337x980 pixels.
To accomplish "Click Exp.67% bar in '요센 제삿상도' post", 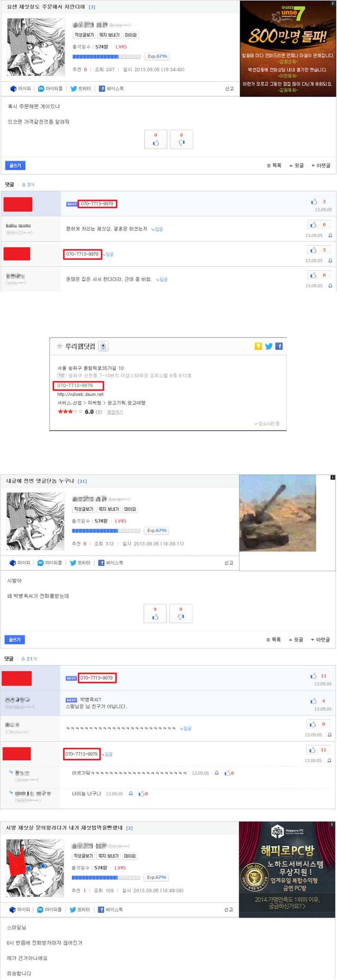I will click(x=157, y=56).
